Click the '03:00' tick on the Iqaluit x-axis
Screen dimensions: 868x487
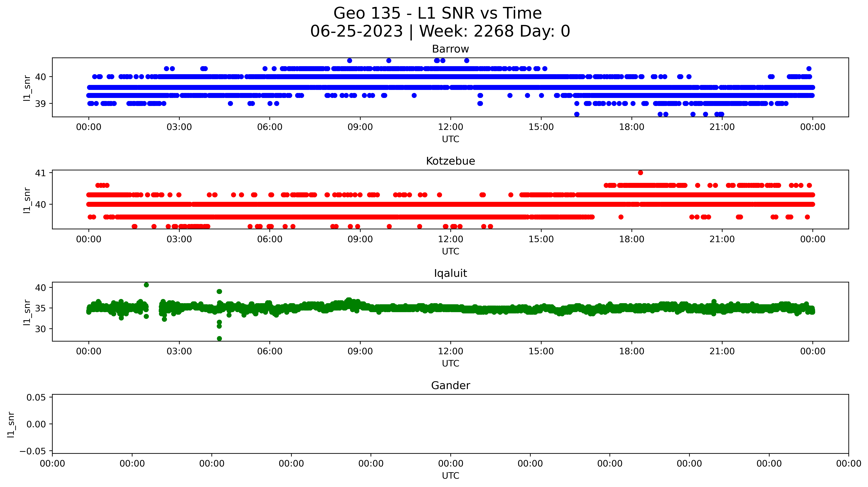coord(179,351)
